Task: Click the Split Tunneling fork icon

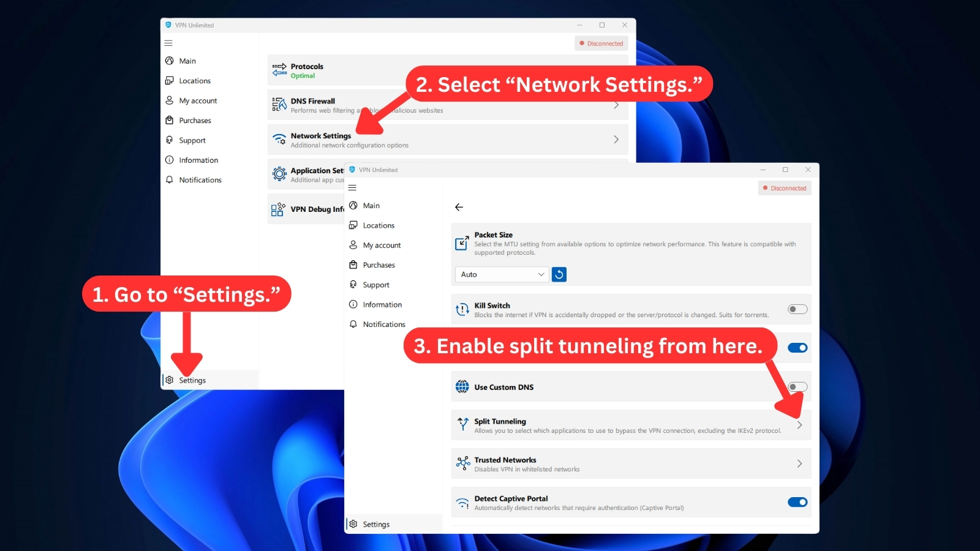Action: coord(462,424)
